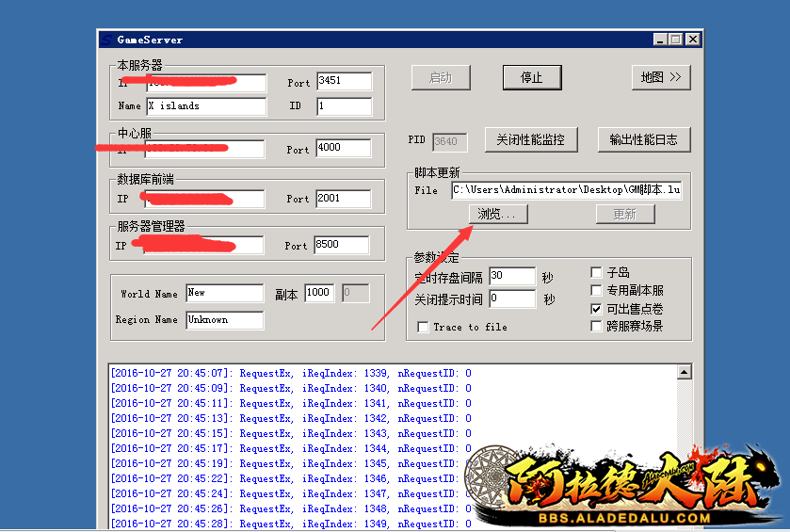Click the Region Name field Unknown
This screenshot has width=790, height=532.
(x=224, y=320)
